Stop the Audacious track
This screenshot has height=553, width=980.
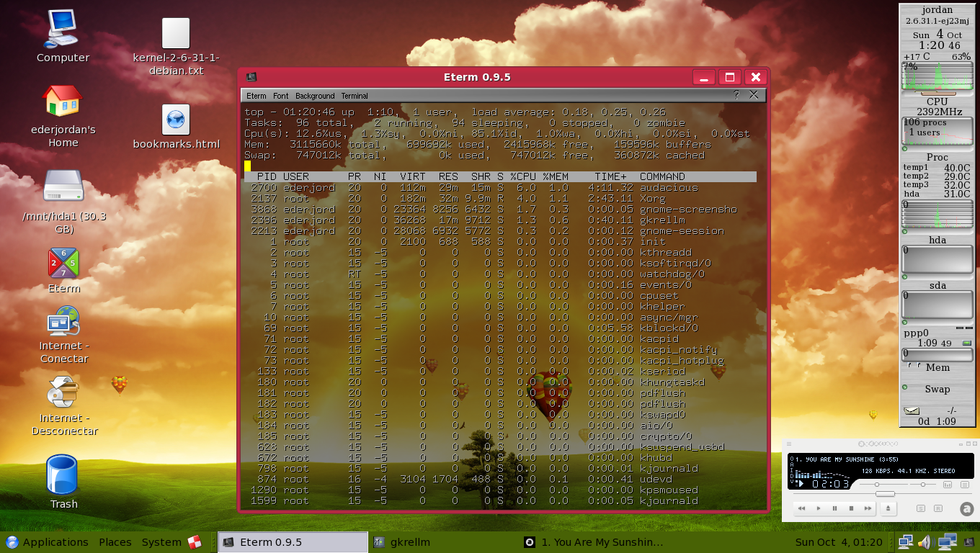tap(851, 508)
